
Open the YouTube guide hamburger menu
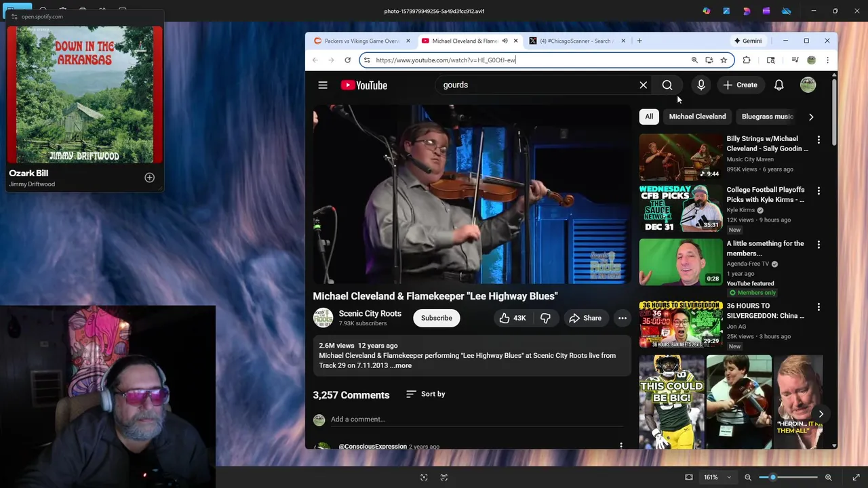coord(323,85)
